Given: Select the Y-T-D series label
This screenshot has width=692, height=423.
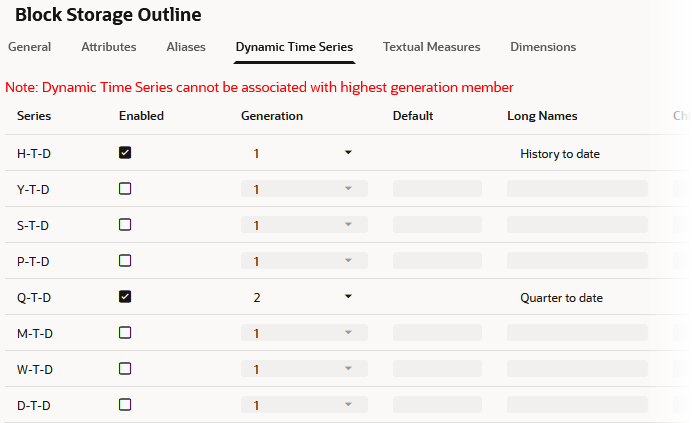Looking at the screenshot, I should (33, 189).
